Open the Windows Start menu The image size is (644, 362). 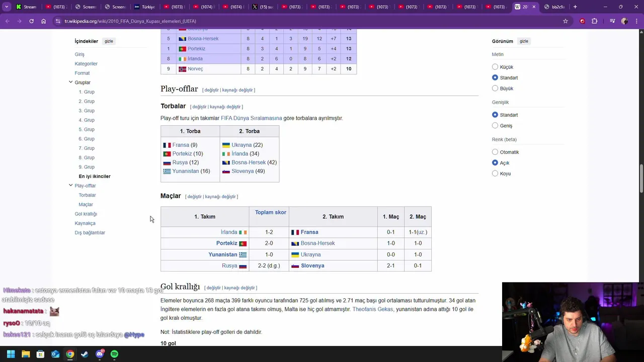coord(11,354)
